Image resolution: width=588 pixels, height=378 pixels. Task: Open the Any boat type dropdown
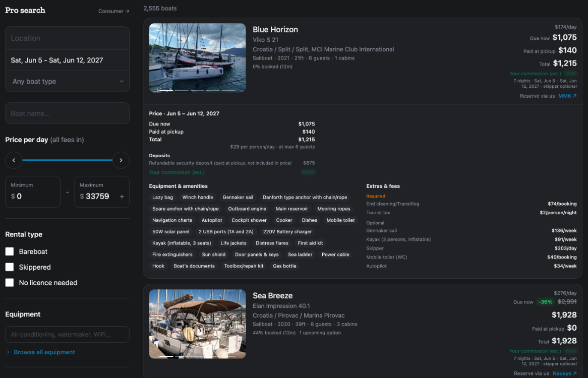(67, 81)
